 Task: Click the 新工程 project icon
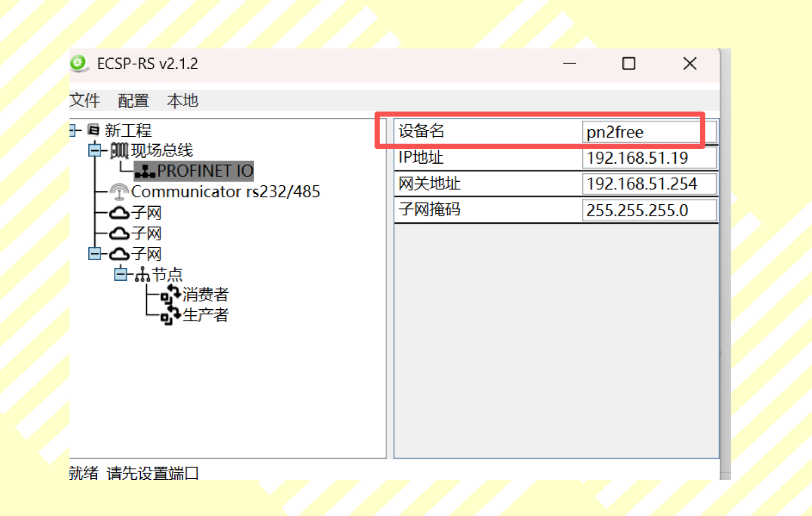coord(93,130)
